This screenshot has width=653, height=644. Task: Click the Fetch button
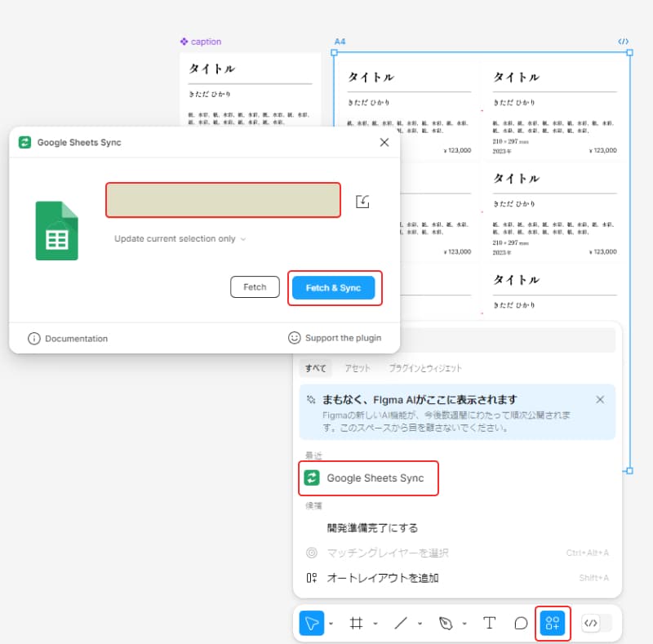[255, 287]
